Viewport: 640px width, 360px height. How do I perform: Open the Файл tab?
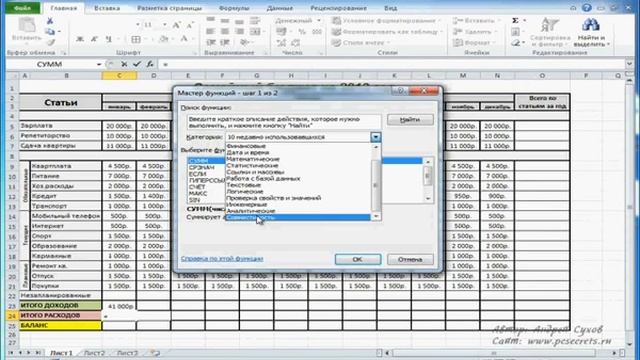coord(22,8)
